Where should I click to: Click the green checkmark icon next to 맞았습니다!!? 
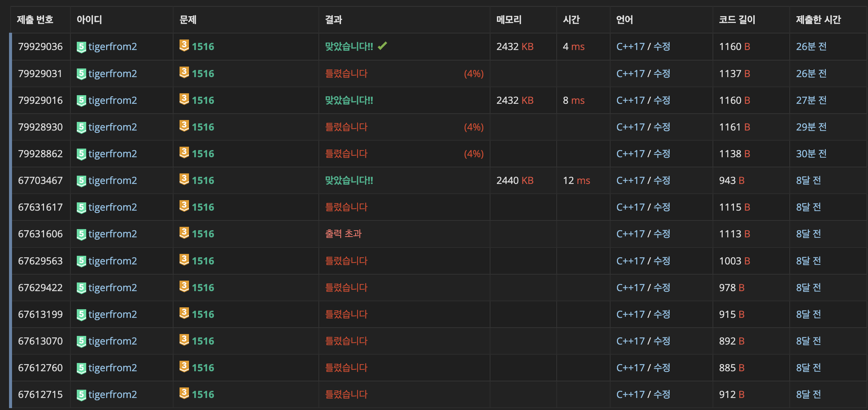pos(382,46)
